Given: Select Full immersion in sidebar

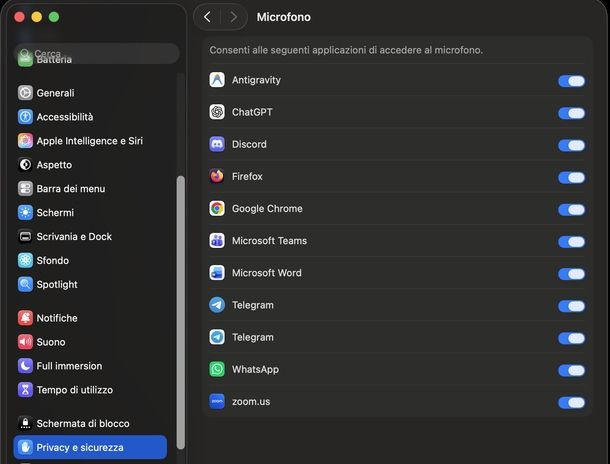Looking at the screenshot, I should pyautogui.click(x=91, y=366).
